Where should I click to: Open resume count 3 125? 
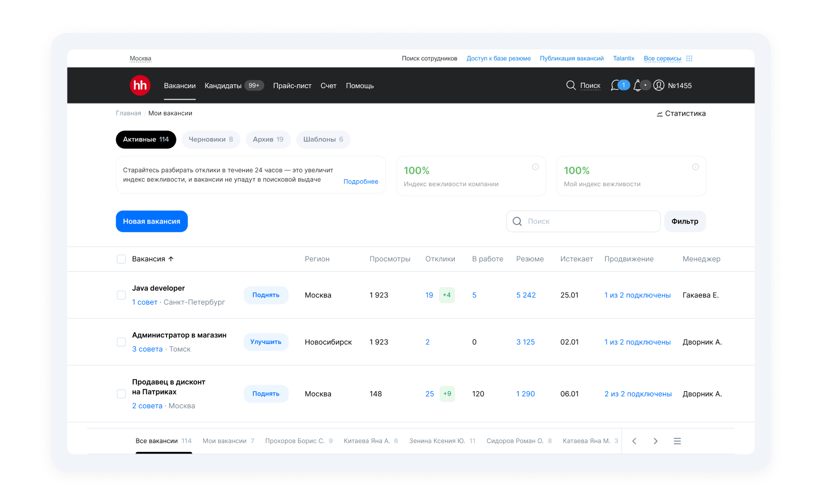[x=526, y=342]
